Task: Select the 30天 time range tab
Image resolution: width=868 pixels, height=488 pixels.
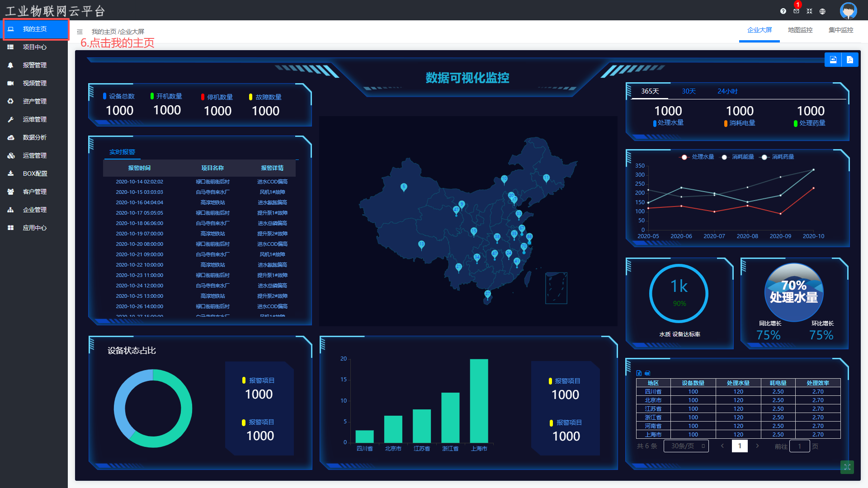Action: pyautogui.click(x=689, y=91)
